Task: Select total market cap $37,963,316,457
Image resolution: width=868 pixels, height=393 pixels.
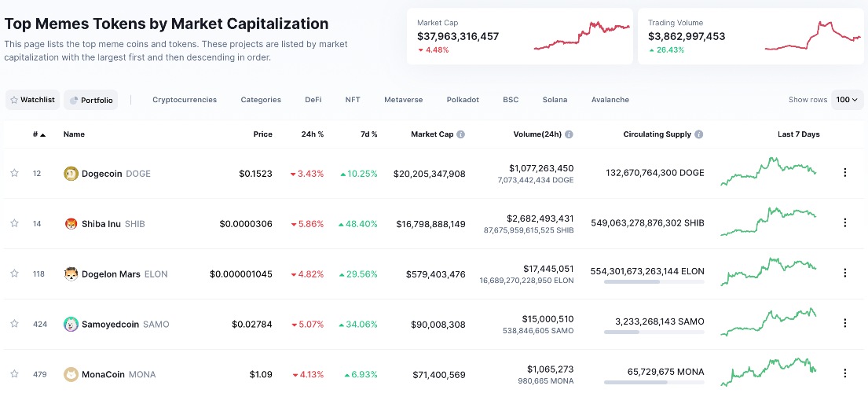Action: tap(458, 36)
